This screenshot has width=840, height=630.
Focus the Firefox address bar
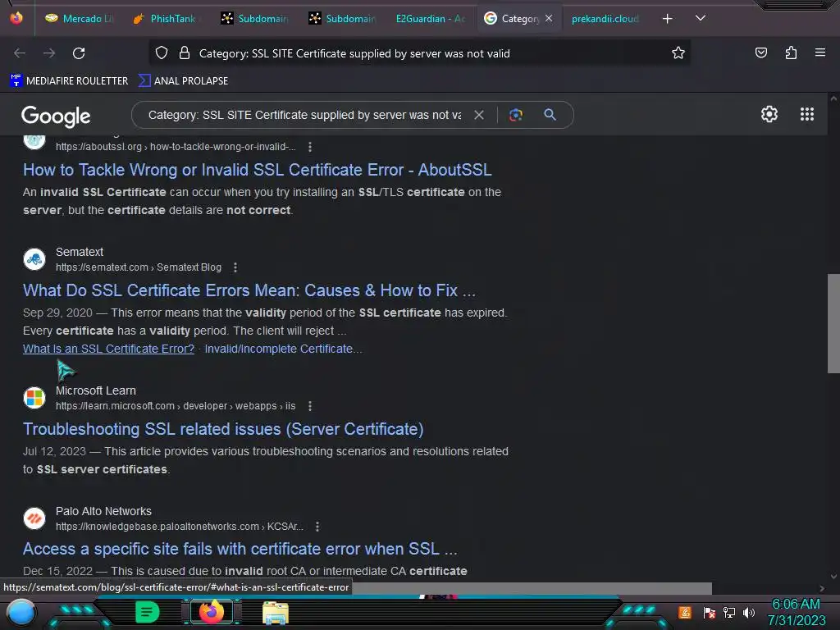(x=419, y=53)
